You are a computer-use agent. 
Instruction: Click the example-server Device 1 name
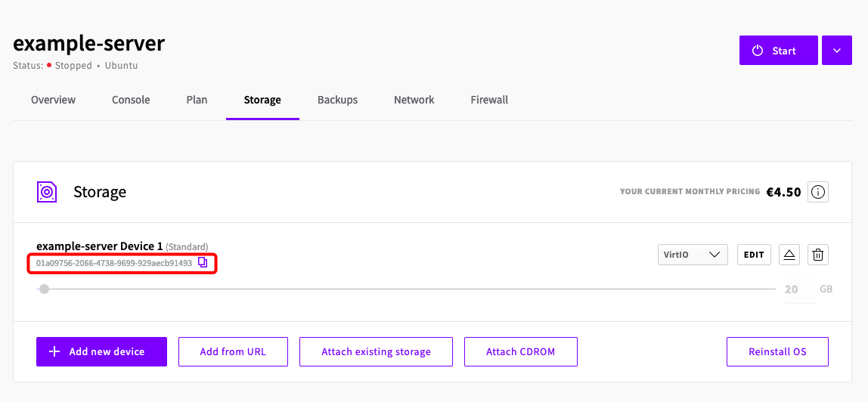[100, 246]
